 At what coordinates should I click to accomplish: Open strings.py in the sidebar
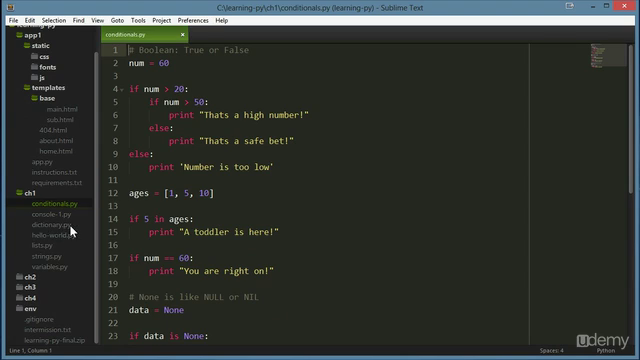(47, 256)
